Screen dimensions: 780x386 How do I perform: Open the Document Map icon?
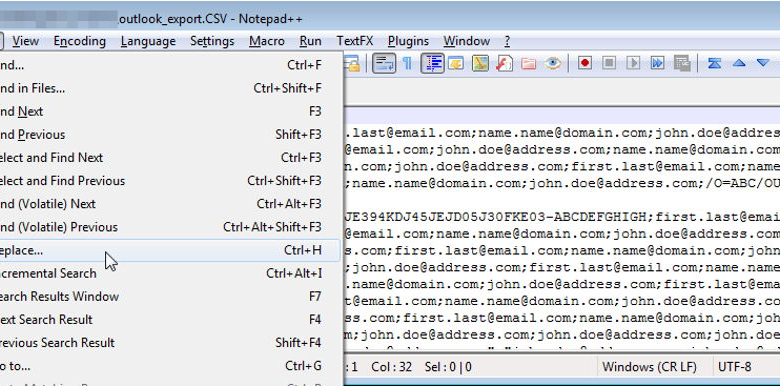click(480, 63)
